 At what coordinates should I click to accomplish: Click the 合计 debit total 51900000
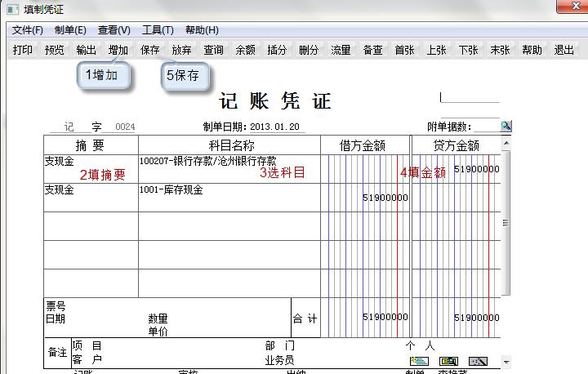(385, 317)
